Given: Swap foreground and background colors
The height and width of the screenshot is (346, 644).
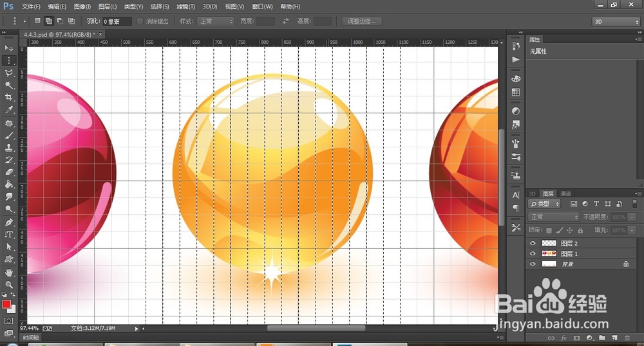Looking at the screenshot, I should point(13,295).
